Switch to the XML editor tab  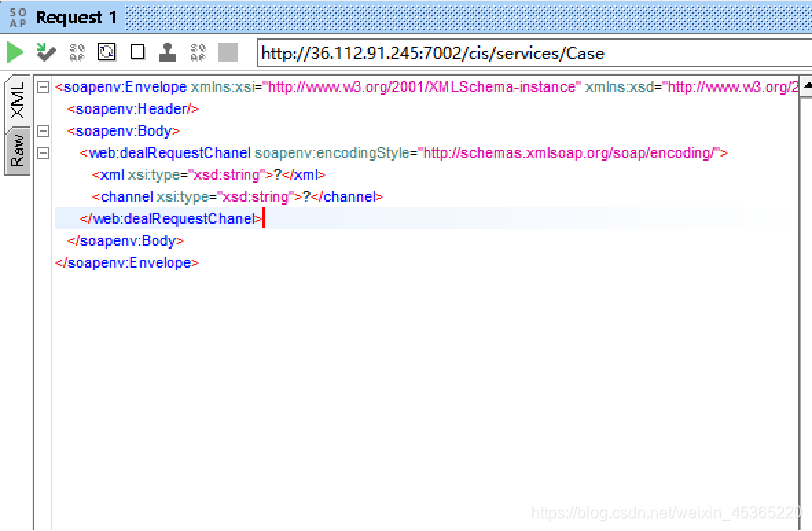(17, 100)
